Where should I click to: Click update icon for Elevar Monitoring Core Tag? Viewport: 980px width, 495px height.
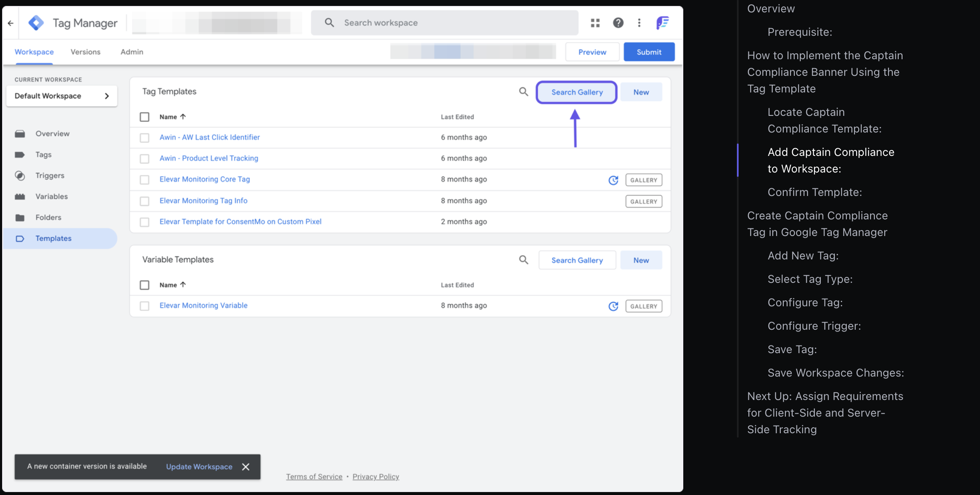[x=613, y=180]
